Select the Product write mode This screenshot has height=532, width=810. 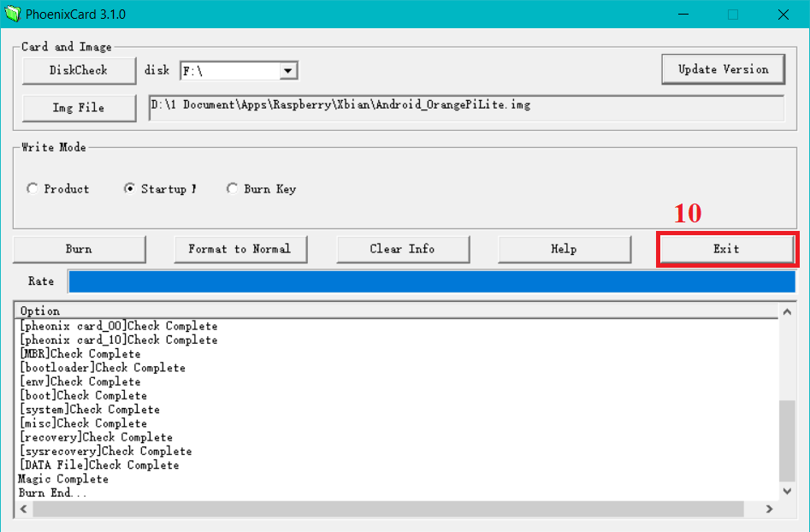(x=58, y=189)
